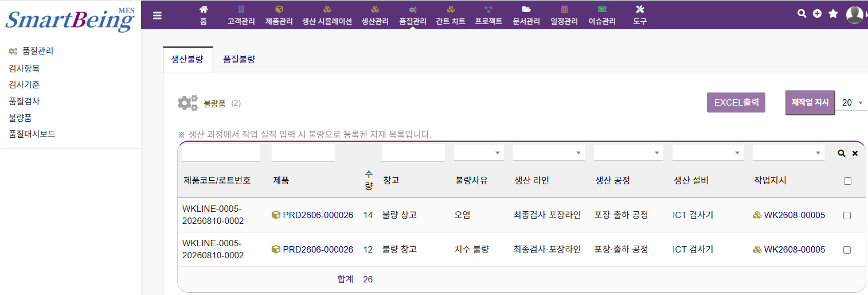Open 도구 wrench tools icon
Screen dimensions: 868x295
pyautogui.click(x=640, y=9)
